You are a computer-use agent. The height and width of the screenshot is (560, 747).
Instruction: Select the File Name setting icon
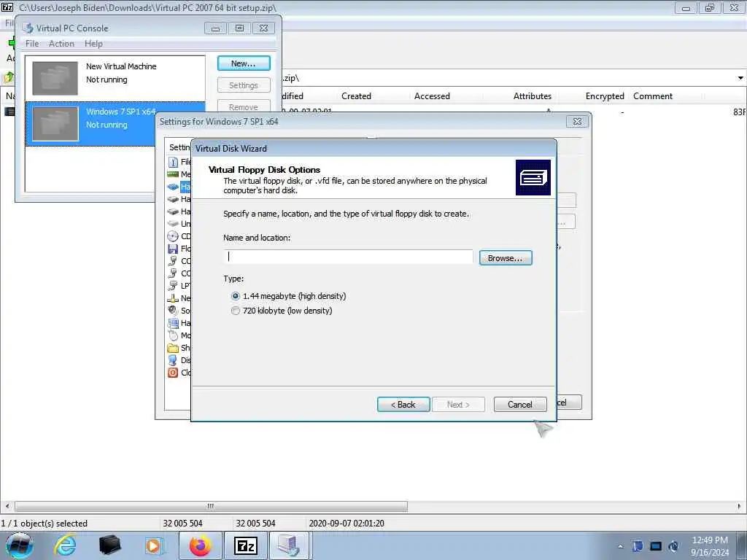click(174, 162)
